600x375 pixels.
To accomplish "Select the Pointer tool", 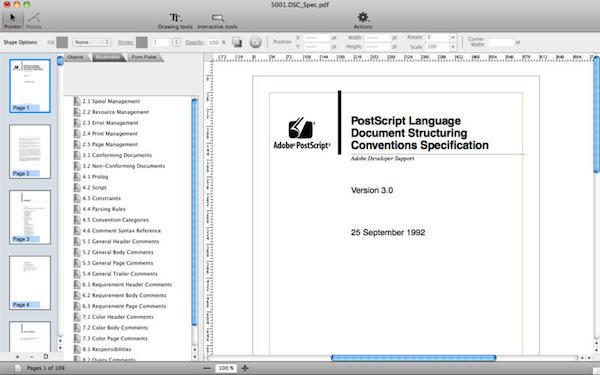I will 13,20.
